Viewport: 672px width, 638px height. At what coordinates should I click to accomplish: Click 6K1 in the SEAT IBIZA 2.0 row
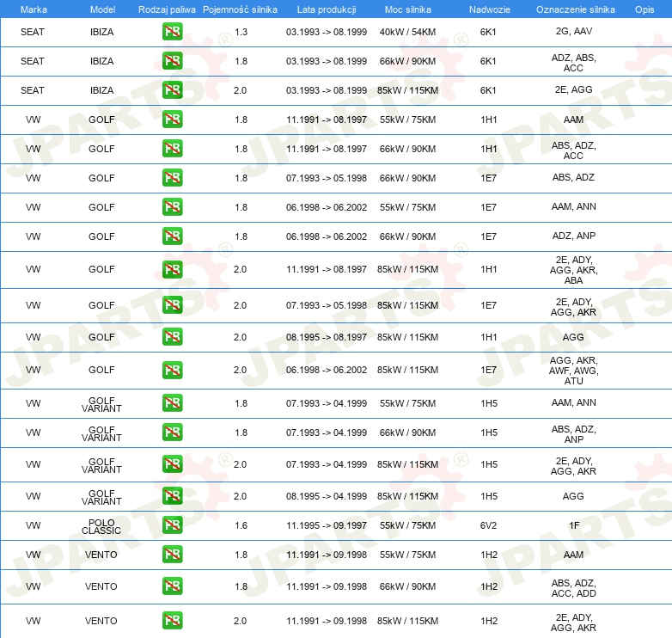click(488, 90)
